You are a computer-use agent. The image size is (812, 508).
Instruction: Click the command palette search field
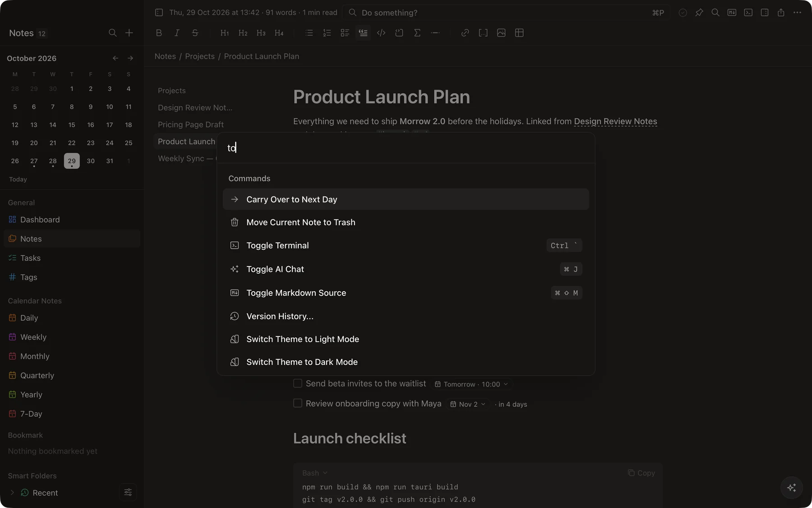[x=406, y=148]
